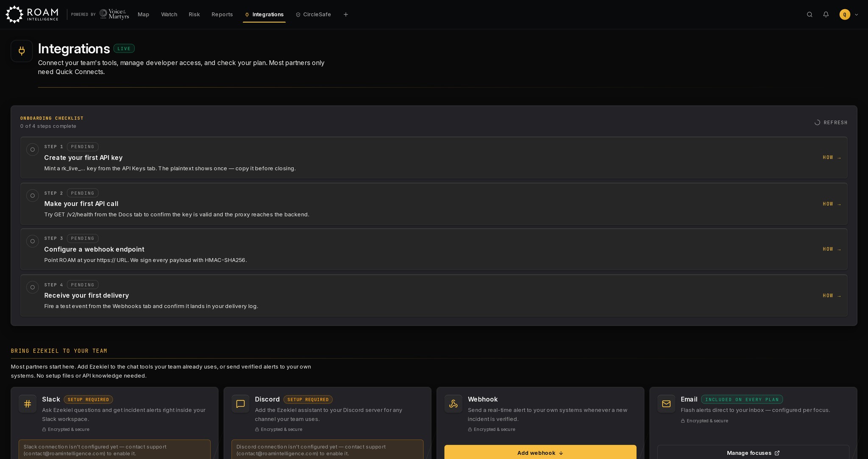Click 'Receive your first delivery' title

point(86,296)
